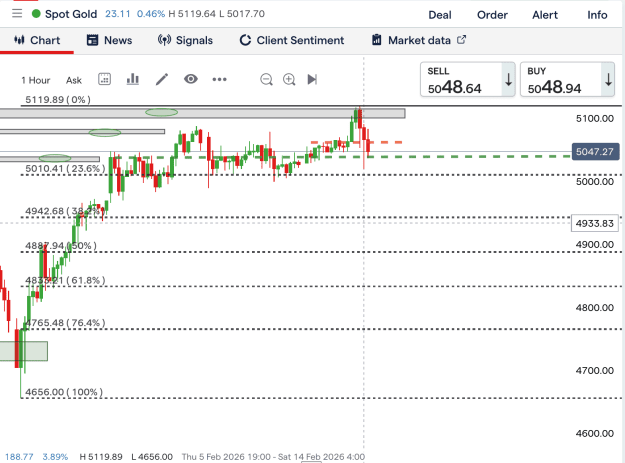Click the newspaper icon on the News tab
Screen dimensions: 625x463
point(92,40)
